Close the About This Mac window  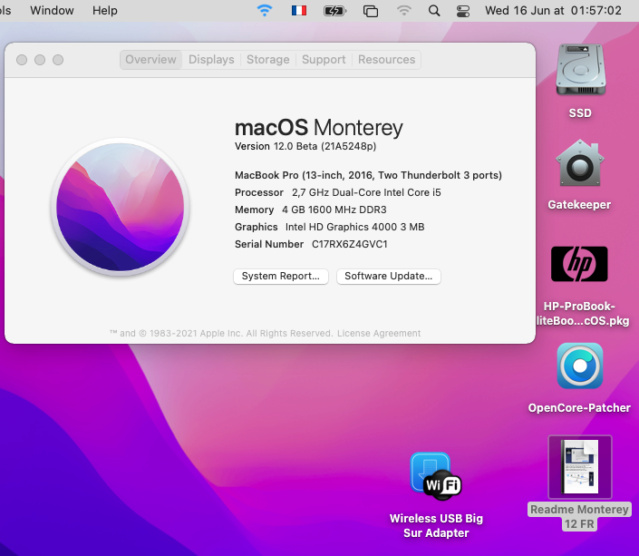(22, 60)
